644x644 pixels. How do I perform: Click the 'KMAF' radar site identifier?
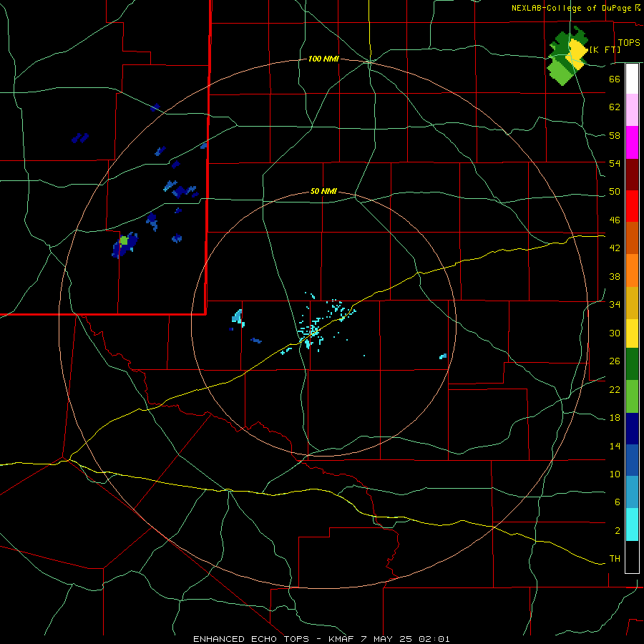pyautogui.click(x=343, y=639)
